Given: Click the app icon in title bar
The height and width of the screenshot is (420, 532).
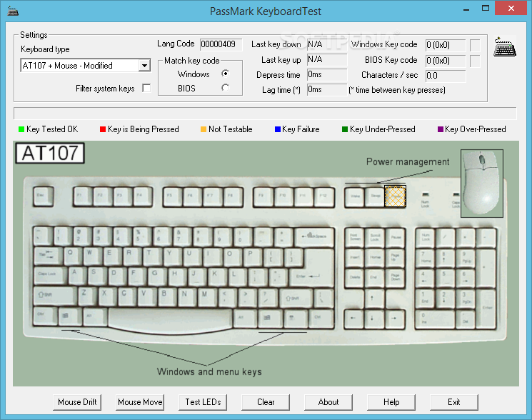Looking at the screenshot, I should point(13,11).
